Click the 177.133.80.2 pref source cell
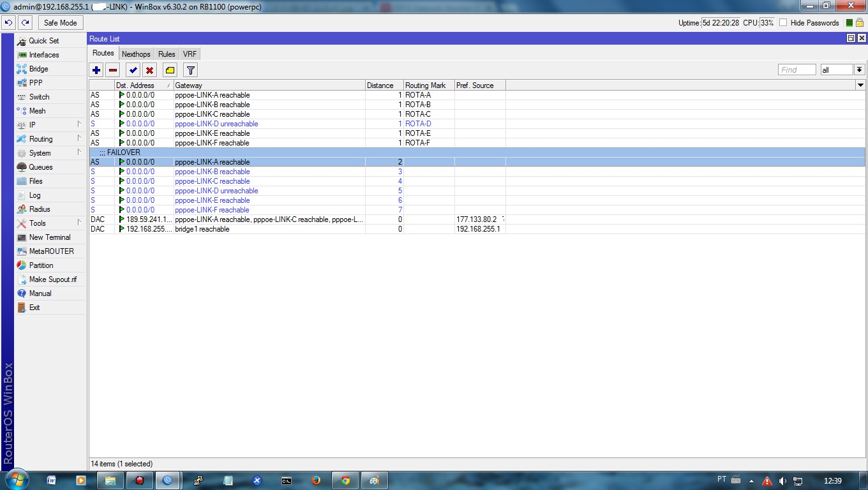Image resolution: width=868 pixels, height=490 pixels. tap(480, 219)
